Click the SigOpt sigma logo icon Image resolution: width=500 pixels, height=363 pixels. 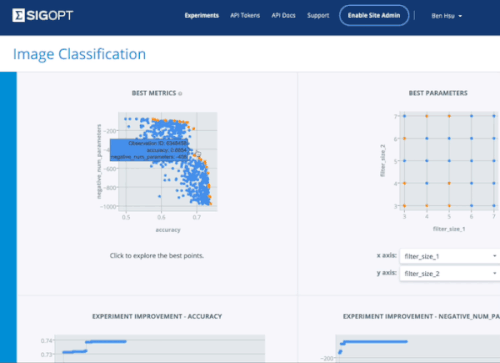point(18,15)
